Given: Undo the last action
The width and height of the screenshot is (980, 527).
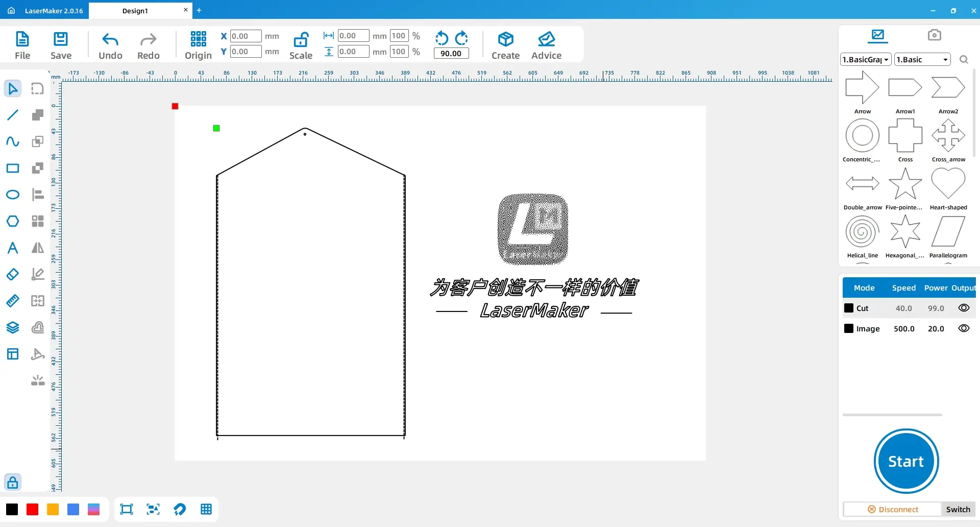Looking at the screenshot, I should coord(110,45).
